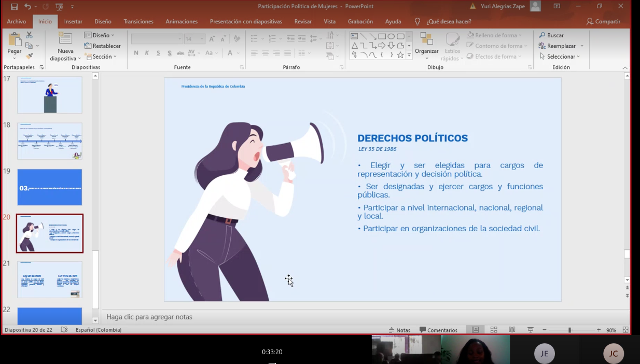Toggle the Comentarios pane
Viewport: 640px width, 364px height.
(438, 330)
